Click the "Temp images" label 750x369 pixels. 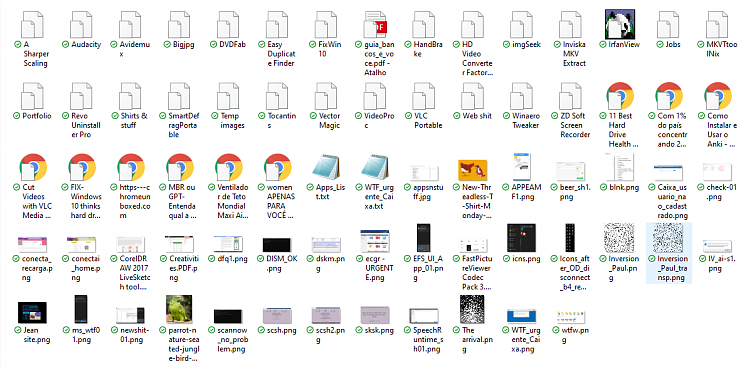[233, 121]
